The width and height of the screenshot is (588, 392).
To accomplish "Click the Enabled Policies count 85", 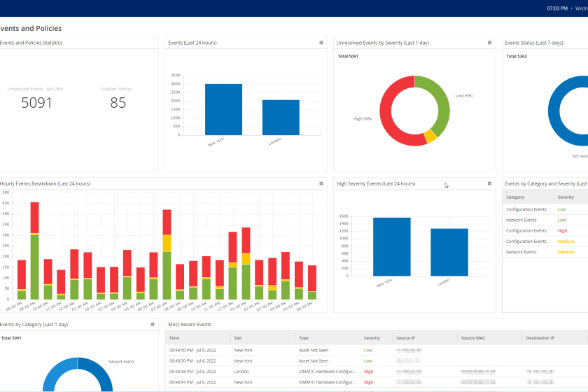I will click(x=118, y=103).
